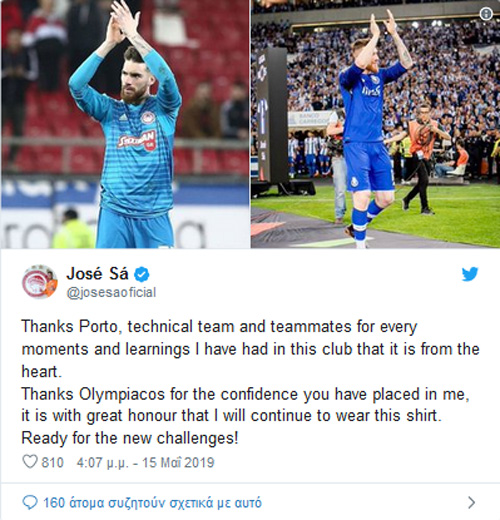500x520 pixels.
Task: Like the tweet with the heart icon
Action: click(x=30, y=462)
